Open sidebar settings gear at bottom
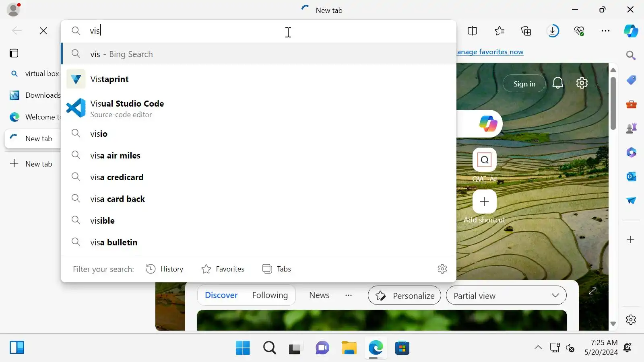This screenshot has width=644, height=362. click(631, 320)
